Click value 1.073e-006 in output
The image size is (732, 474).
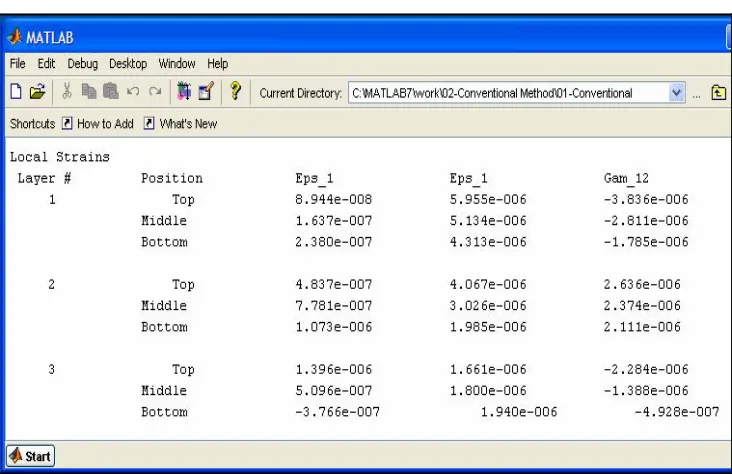coord(334,327)
